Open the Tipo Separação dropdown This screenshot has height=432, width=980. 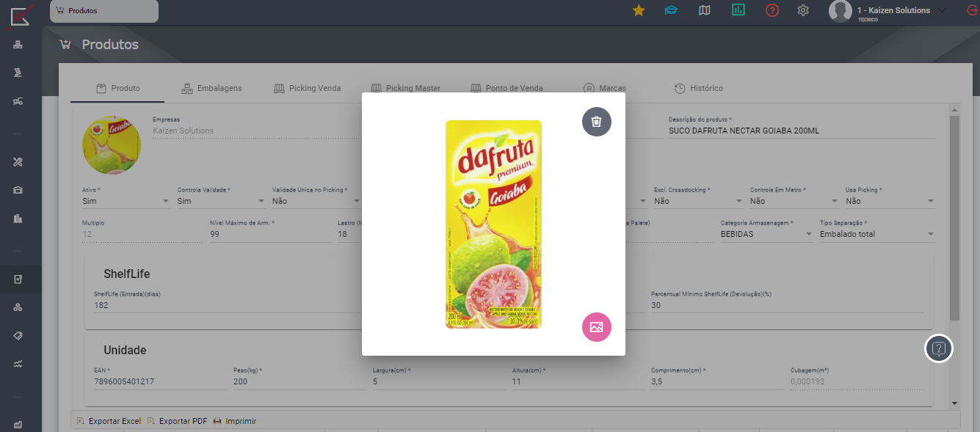pos(877,234)
